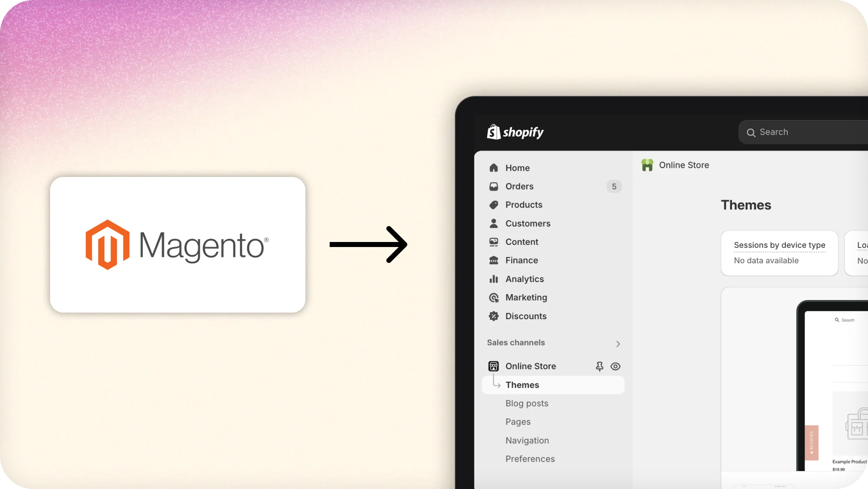Open the Sessions by device type card
The height and width of the screenshot is (489, 868).
pyautogui.click(x=779, y=253)
